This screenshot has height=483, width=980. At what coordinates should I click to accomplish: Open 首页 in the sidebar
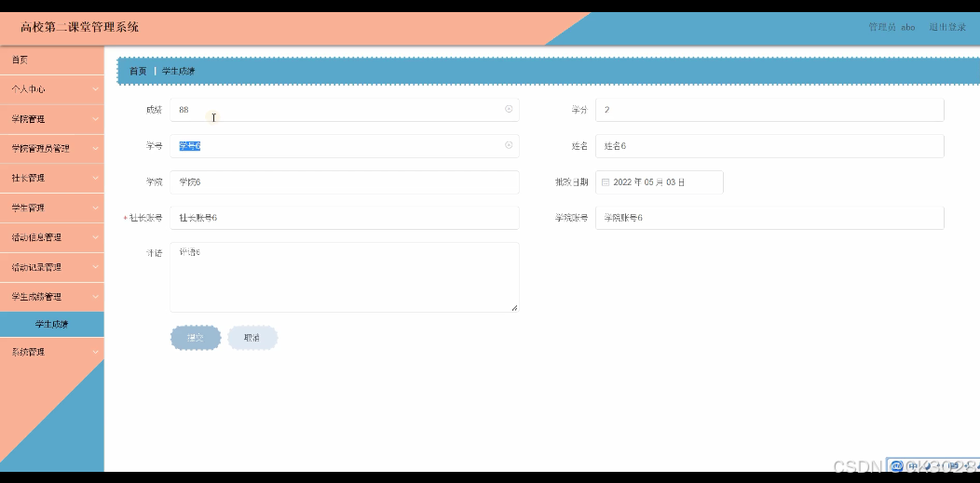52,60
